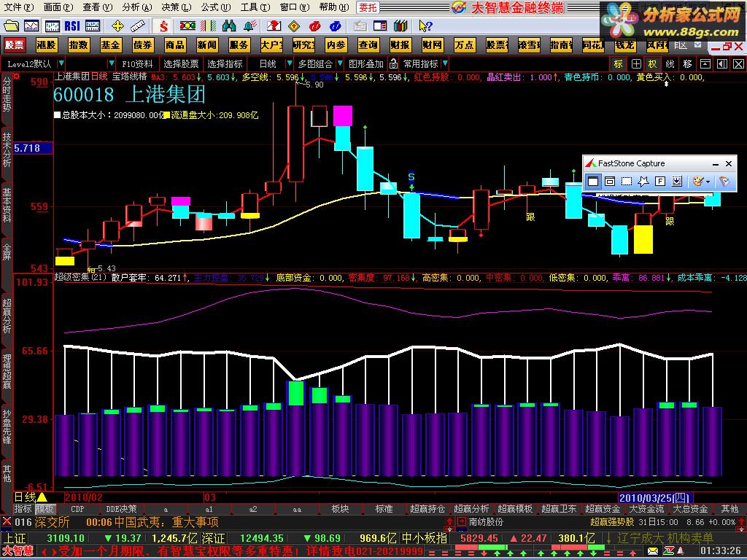Click FastStone Capture active window icon
The image size is (747, 560).
tap(592, 182)
